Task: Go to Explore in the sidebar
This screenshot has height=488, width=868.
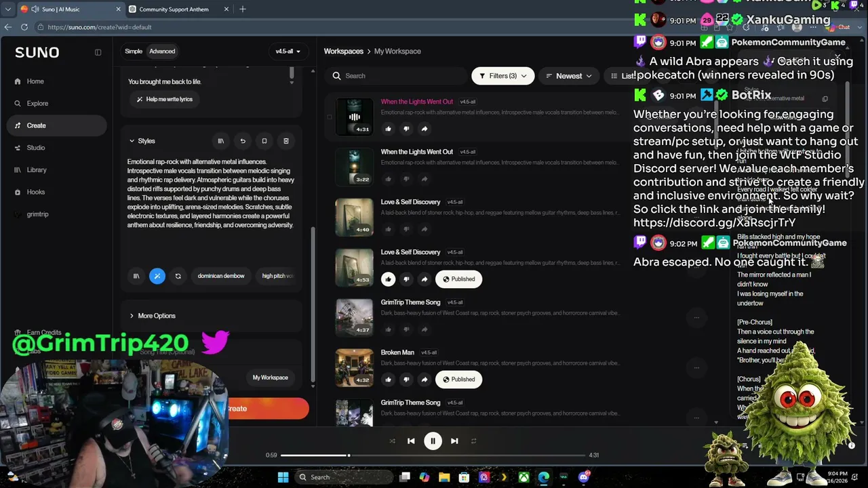Action: (x=37, y=104)
